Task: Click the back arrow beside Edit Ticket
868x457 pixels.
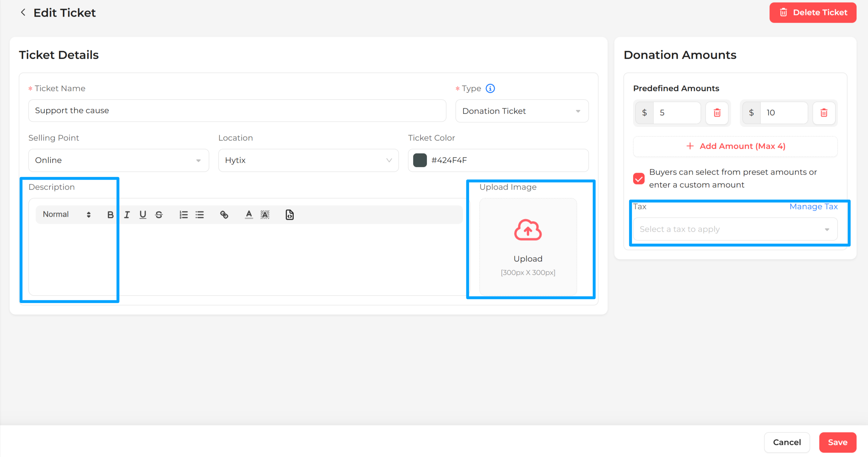Action: click(x=23, y=12)
